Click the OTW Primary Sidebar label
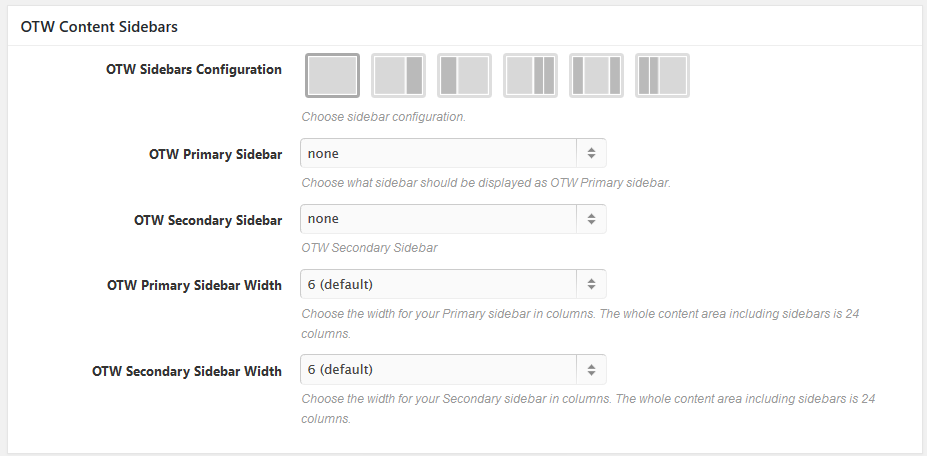The width and height of the screenshot is (927, 456). (x=215, y=155)
